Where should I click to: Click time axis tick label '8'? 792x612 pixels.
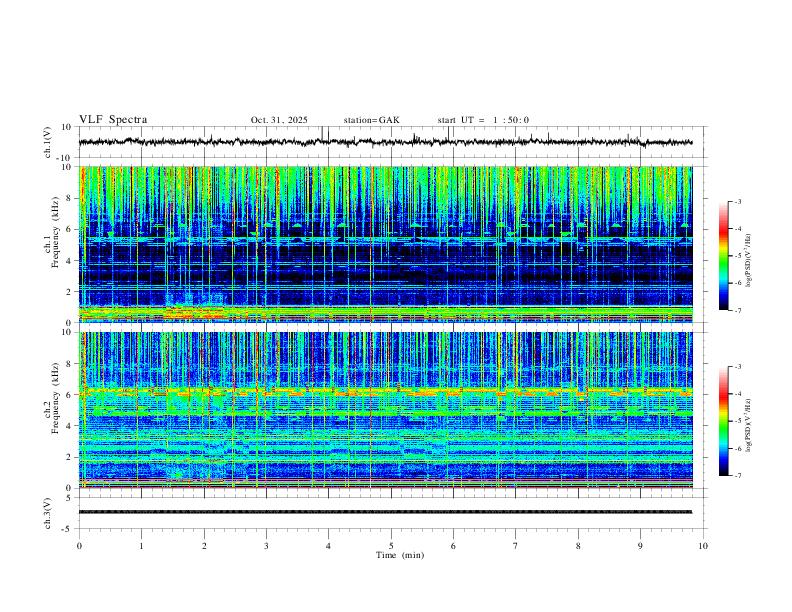578,546
